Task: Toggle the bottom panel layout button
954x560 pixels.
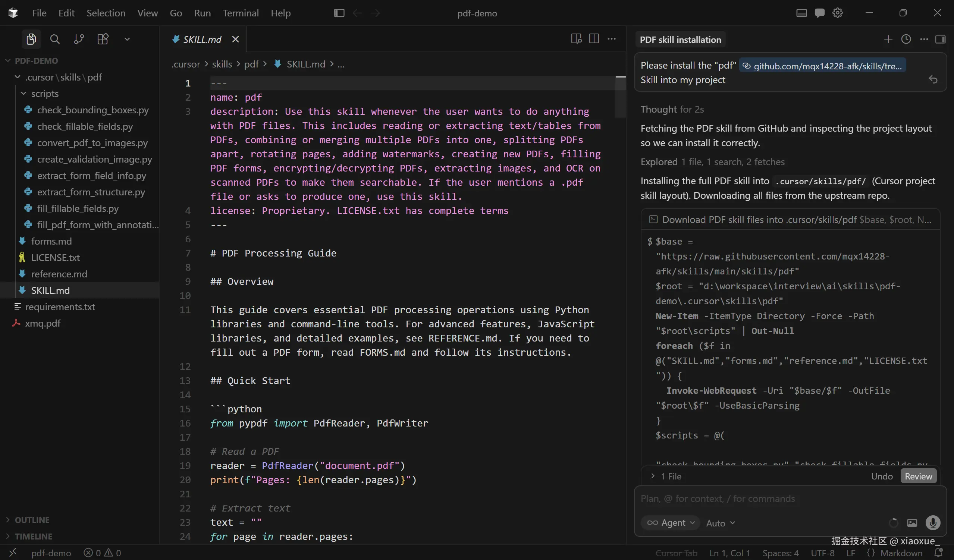Action: pyautogui.click(x=801, y=13)
